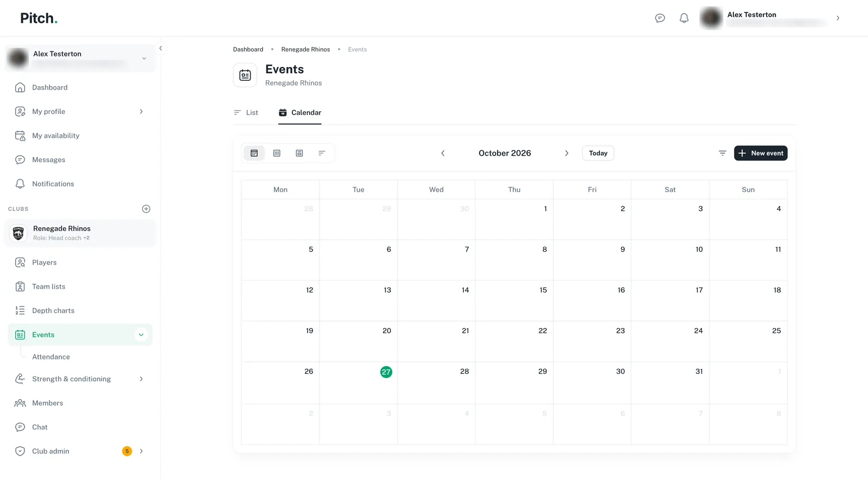Switch to the List tab
Image resolution: width=868 pixels, height=481 pixels.
click(x=246, y=113)
